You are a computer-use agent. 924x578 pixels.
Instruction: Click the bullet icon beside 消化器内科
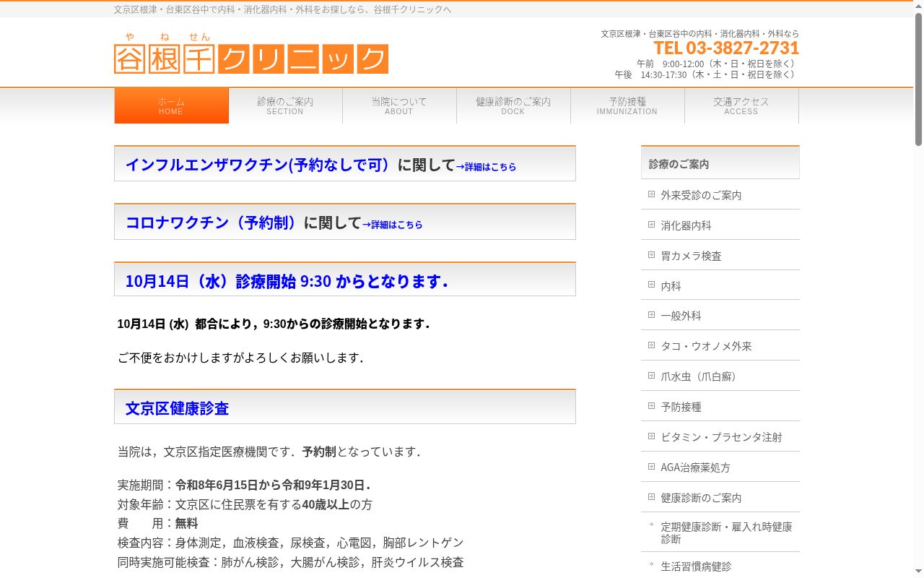point(651,225)
